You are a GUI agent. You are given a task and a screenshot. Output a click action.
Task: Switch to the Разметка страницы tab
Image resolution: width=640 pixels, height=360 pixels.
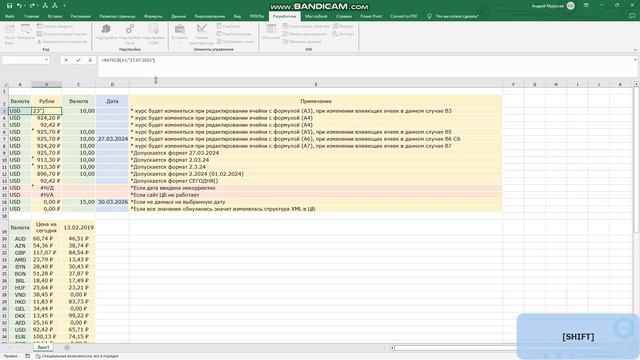click(x=118, y=16)
